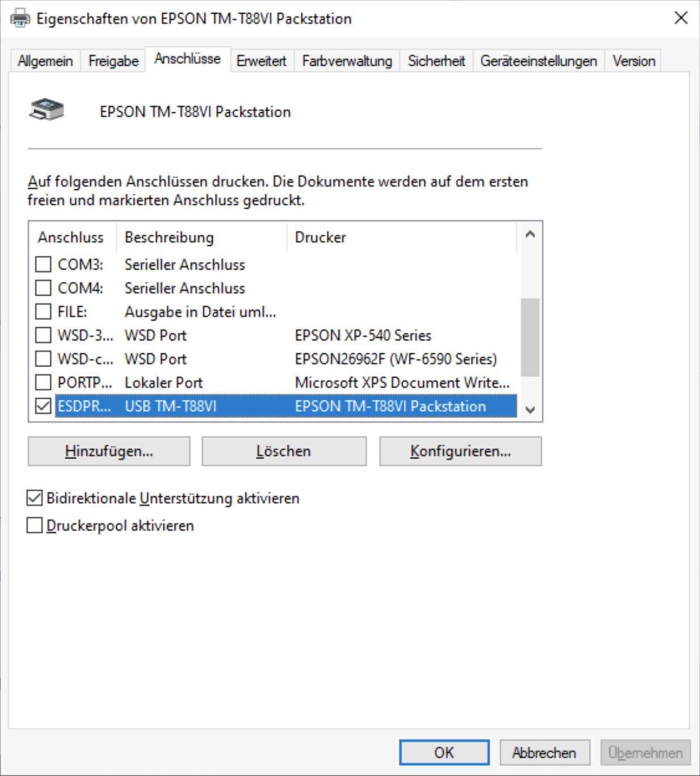
Task: Open the Sicherheit tab
Action: [x=436, y=61]
